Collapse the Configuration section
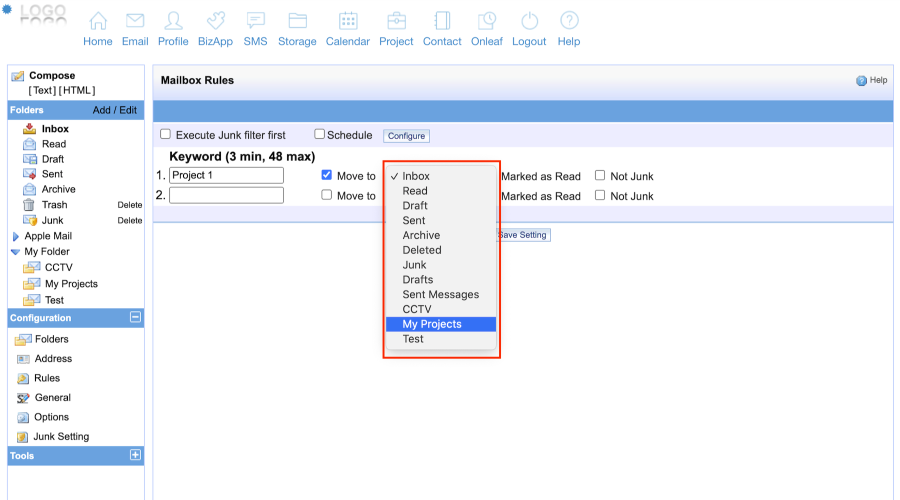This screenshot has width=900, height=500. coord(136,318)
